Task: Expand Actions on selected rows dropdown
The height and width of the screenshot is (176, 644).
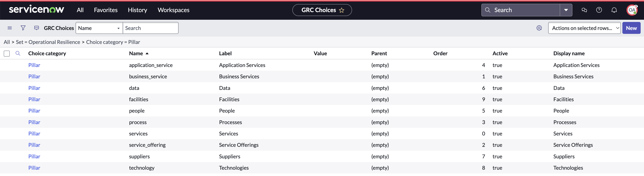Action: point(584,28)
